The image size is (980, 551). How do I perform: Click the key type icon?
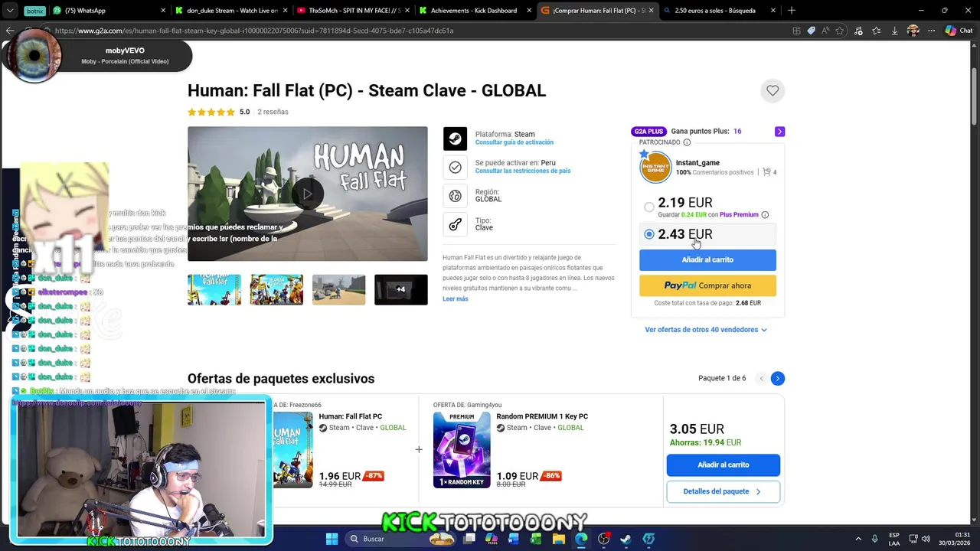pos(455,224)
